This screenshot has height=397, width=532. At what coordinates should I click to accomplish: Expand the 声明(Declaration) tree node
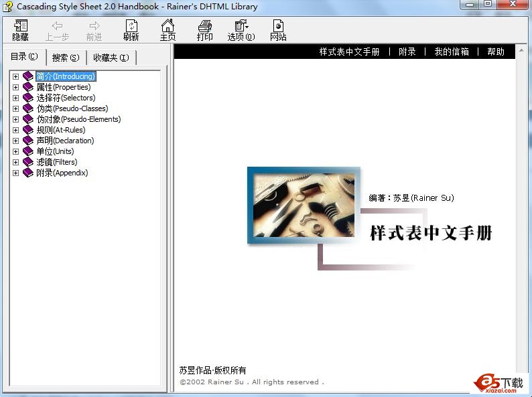(x=15, y=141)
